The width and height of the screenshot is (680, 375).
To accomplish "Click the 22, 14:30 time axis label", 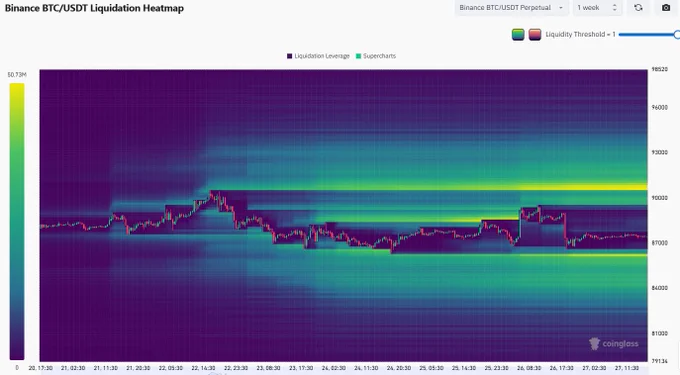I will (x=203, y=368).
